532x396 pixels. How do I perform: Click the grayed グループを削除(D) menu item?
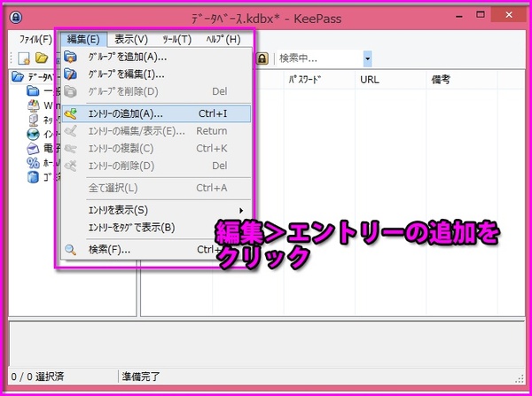pyautogui.click(x=156, y=91)
